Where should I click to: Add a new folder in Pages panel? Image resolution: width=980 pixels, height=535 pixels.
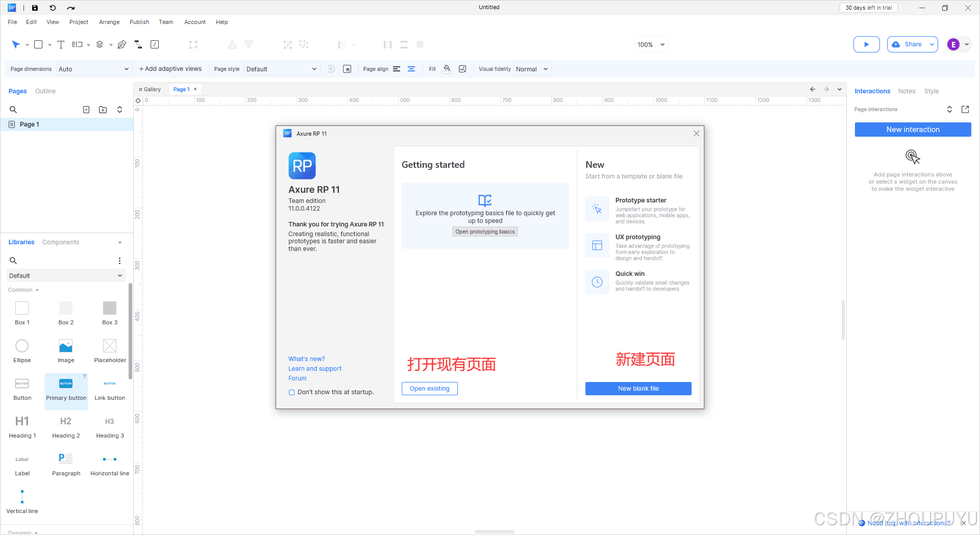103,110
